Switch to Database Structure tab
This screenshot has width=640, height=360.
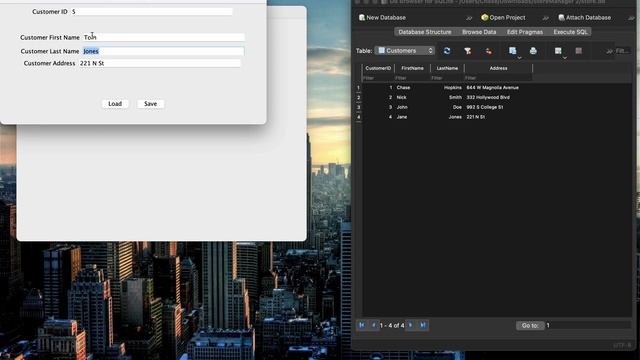pyautogui.click(x=425, y=32)
